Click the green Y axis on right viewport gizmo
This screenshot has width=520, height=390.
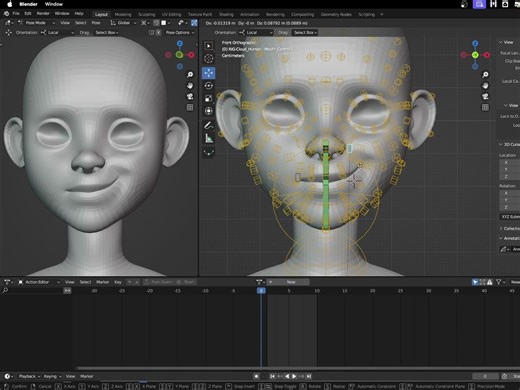475,55
